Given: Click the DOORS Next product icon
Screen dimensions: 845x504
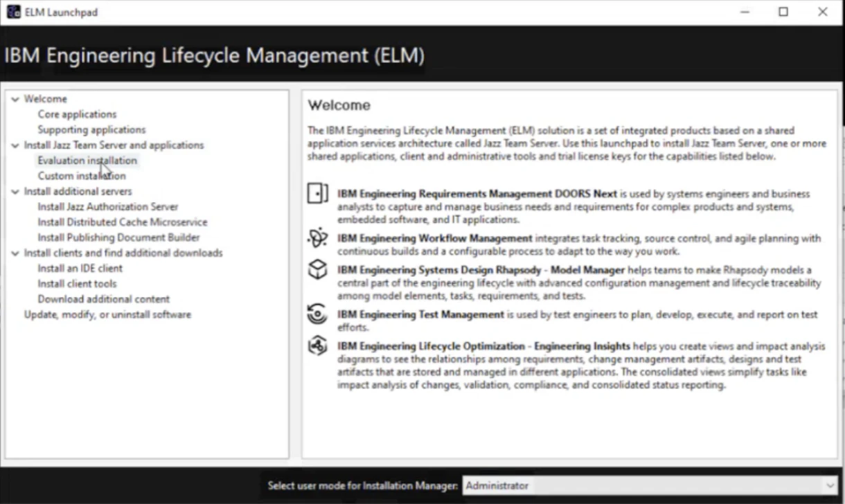Looking at the screenshot, I should pyautogui.click(x=317, y=194).
